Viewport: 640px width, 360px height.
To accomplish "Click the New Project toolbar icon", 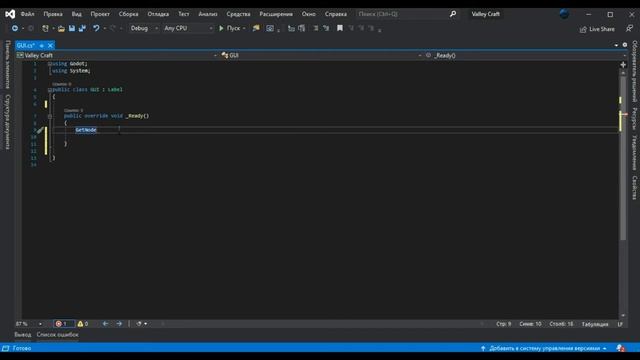I will [x=45, y=28].
